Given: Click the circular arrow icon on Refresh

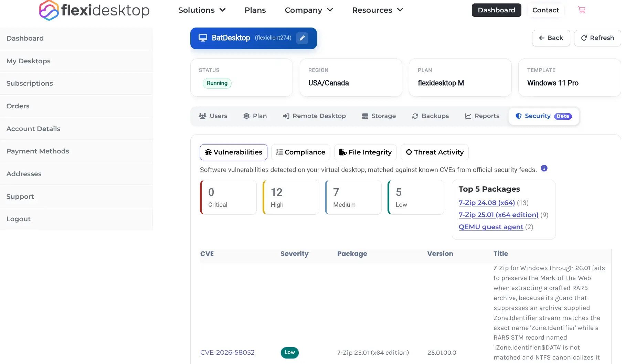Looking at the screenshot, I should click(x=584, y=38).
